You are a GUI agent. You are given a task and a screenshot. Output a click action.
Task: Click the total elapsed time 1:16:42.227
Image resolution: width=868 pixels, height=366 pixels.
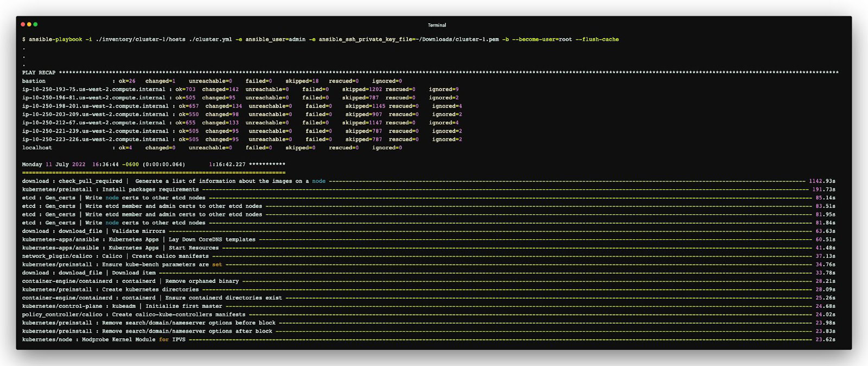[x=227, y=165]
